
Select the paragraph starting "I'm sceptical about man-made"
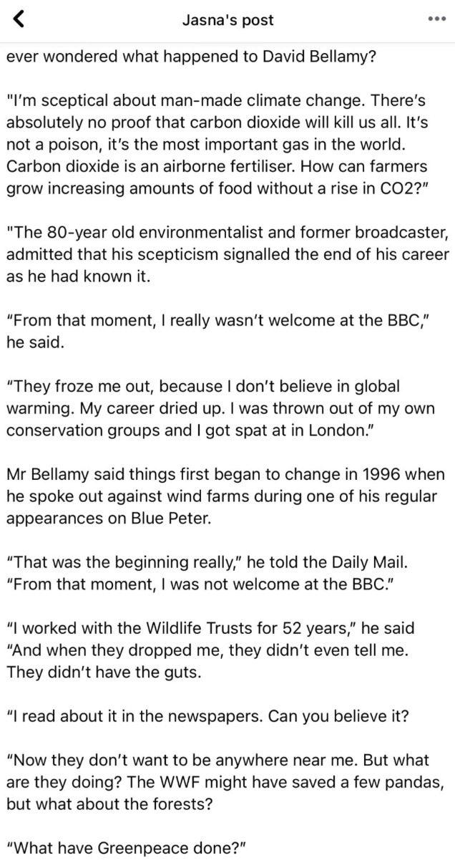226,146
